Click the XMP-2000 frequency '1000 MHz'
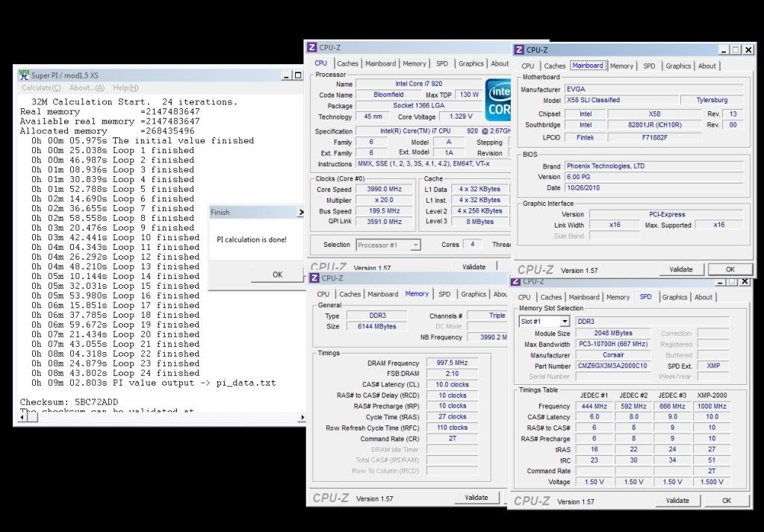The image size is (764, 532). coord(712,406)
